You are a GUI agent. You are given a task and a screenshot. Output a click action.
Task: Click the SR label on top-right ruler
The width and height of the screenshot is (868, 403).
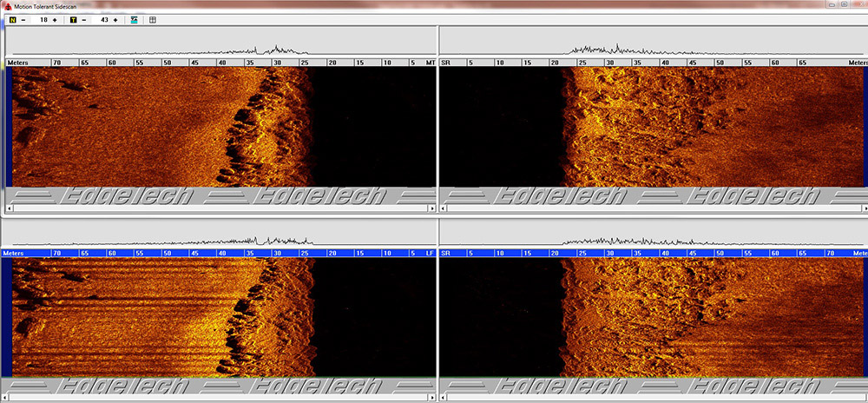click(445, 63)
